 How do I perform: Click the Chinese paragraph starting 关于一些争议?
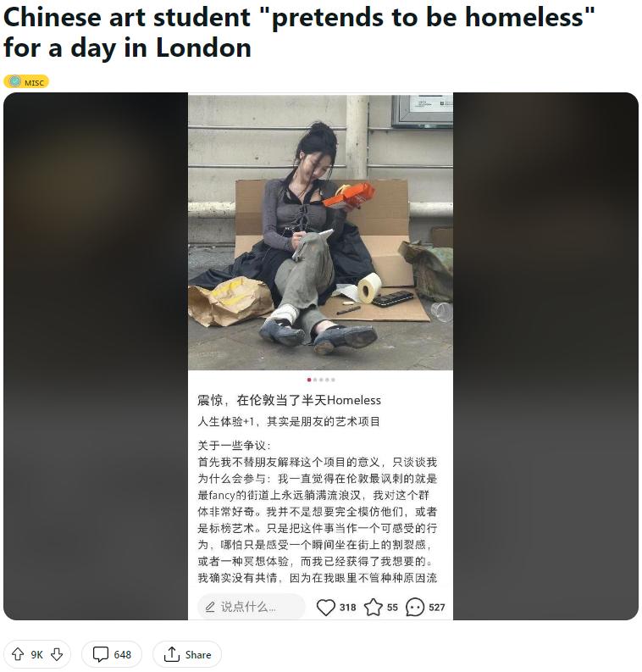[x=318, y=512]
